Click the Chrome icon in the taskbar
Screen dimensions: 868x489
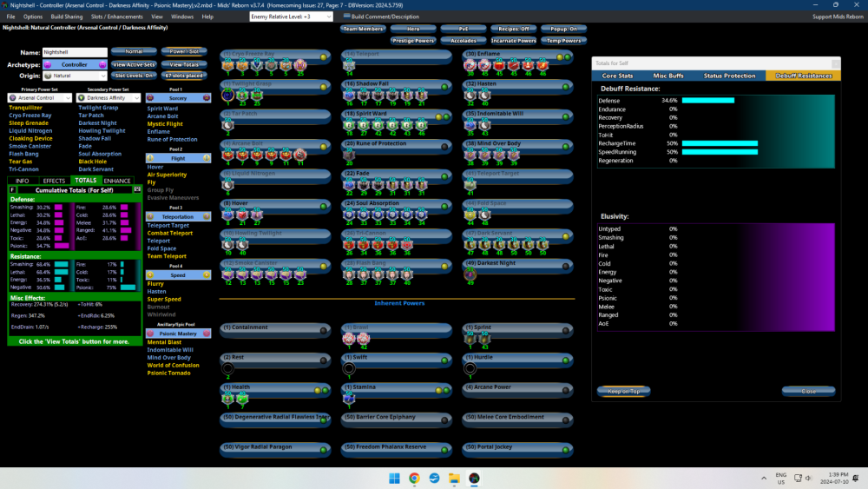[x=414, y=479]
